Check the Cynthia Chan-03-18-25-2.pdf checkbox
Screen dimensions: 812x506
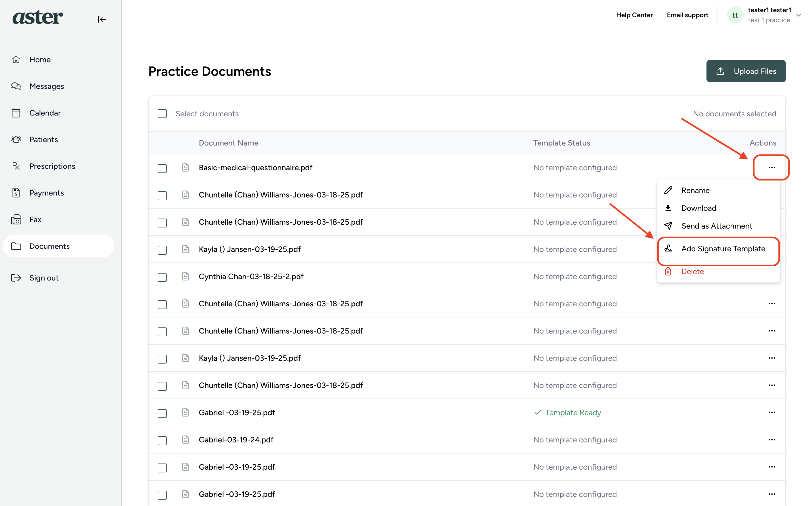point(162,277)
